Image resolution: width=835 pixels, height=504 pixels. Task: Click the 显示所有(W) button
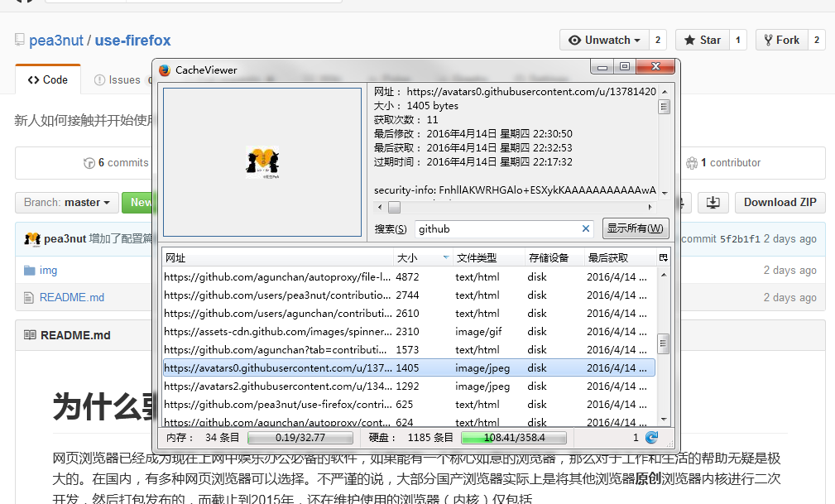point(636,228)
